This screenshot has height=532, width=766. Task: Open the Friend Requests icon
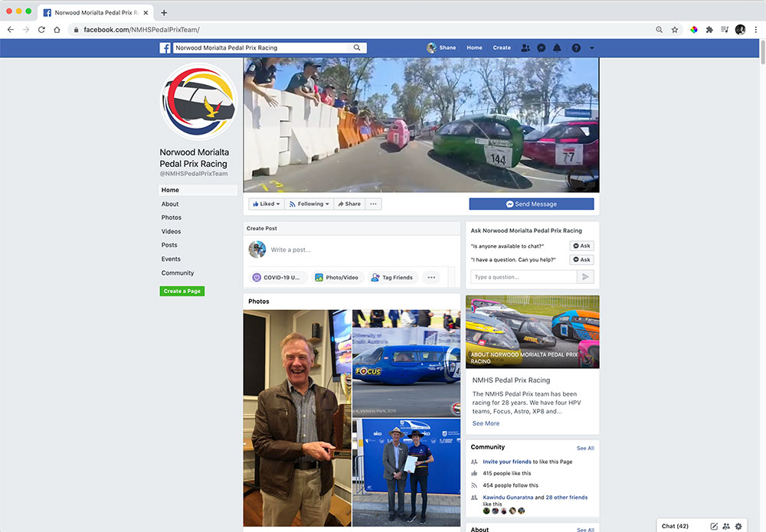coord(525,47)
